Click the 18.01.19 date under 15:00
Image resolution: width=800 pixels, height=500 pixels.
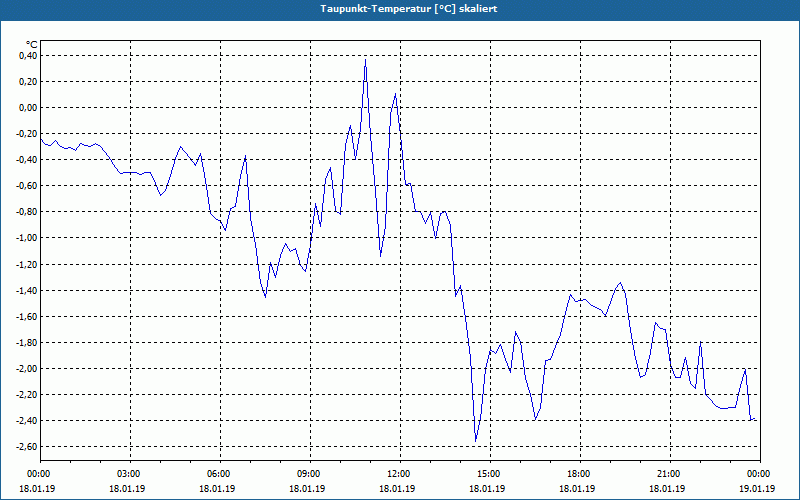487,488
